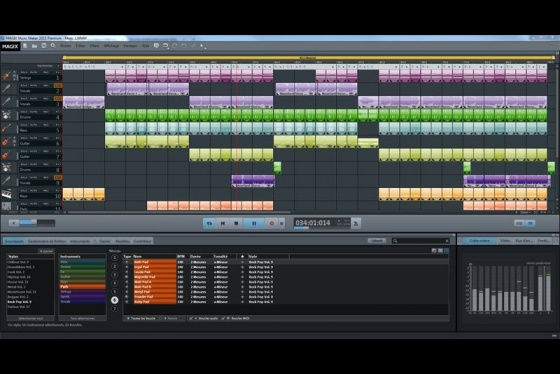This screenshot has width=560, height=374.
Task: Click the speech bubble icon in toolbar
Action: (156, 46)
